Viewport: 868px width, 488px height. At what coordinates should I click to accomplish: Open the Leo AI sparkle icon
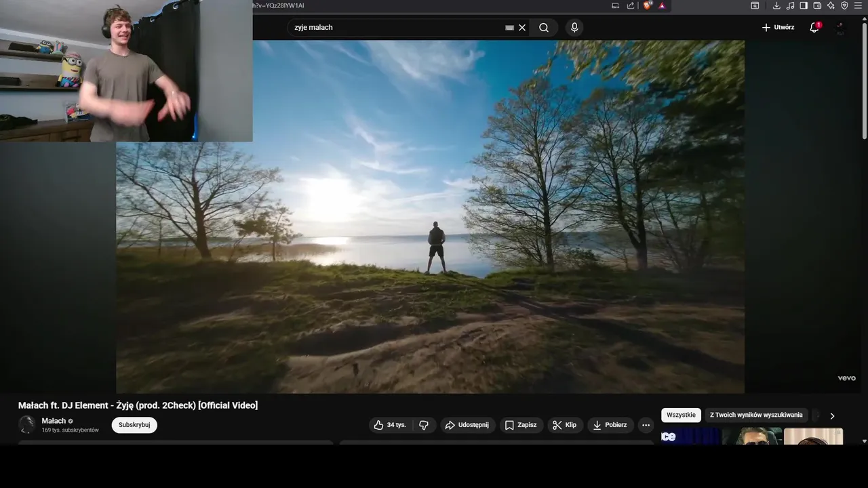pyautogui.click(x=831, y=5)
